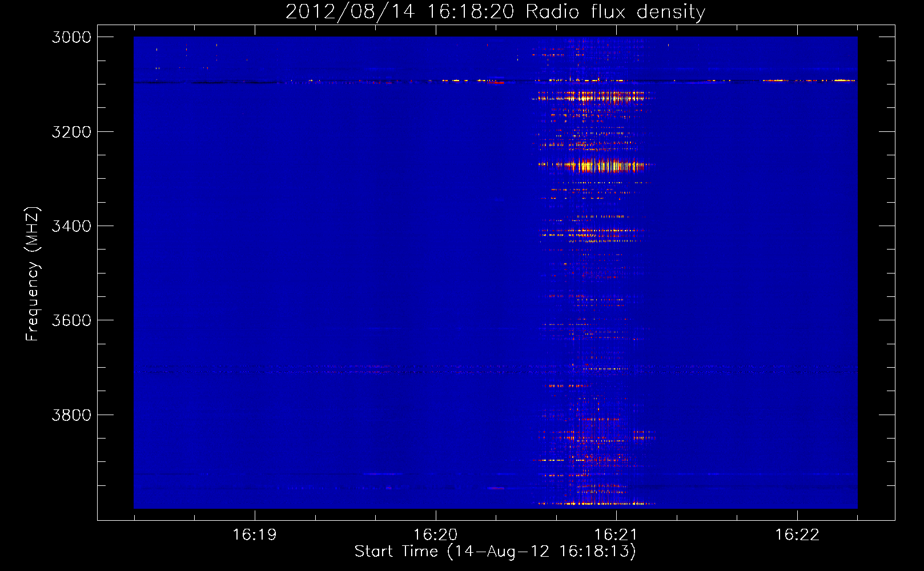Select the 3800 frequency axis label
The height and width of the screenshot is (571, 924).
[x=71, y=415]
